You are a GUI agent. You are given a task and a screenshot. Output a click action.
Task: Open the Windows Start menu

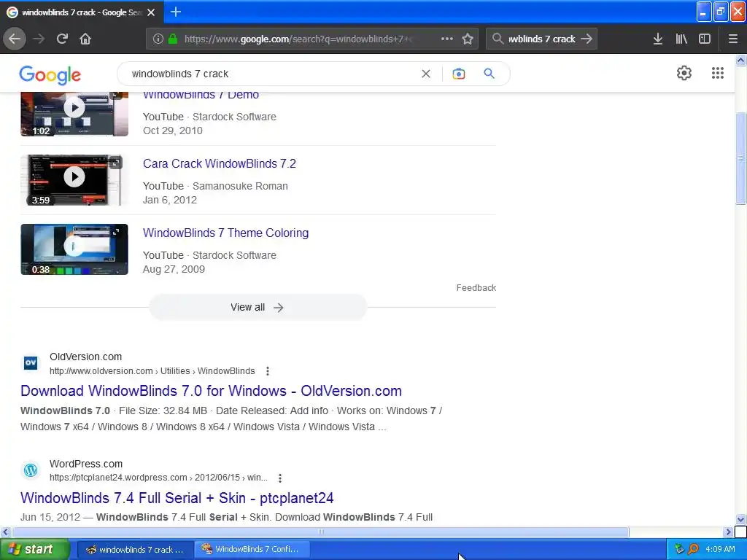click(35, 550)
